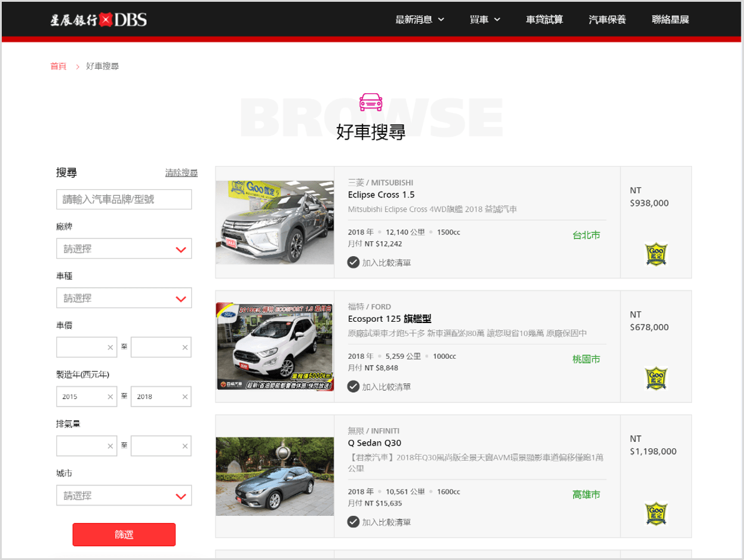Viewport: 744px width, 560px height.
Task: Open 車貸試算 in the navigation bar
Action: (x=544, y=20)
